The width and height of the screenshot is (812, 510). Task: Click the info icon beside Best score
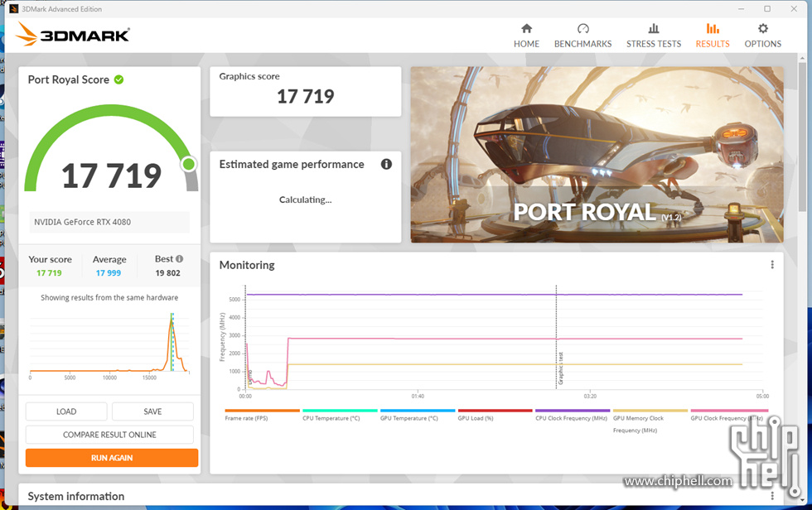point(179,259)
